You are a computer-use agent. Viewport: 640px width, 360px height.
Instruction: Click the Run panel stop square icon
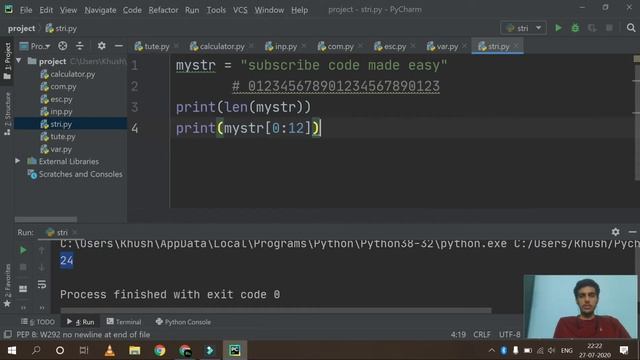click(23, 267)
